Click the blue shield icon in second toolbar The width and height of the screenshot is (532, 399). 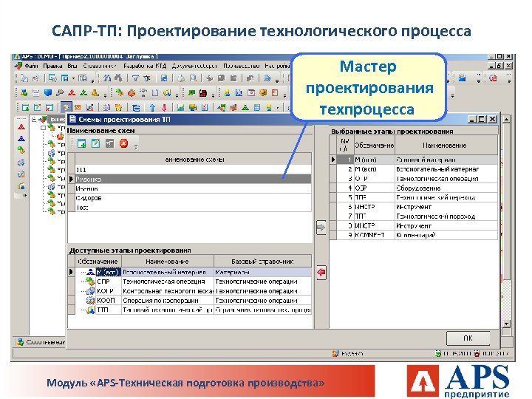(48, 92)
